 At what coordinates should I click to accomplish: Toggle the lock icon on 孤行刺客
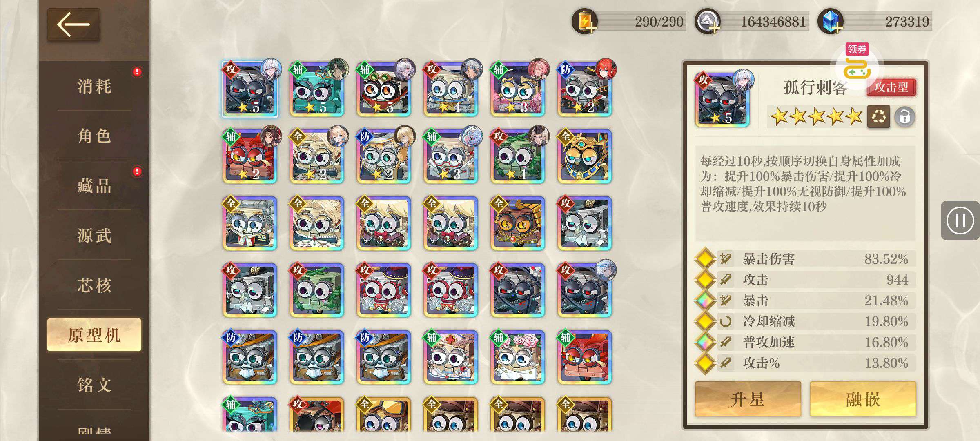point(904,117)
